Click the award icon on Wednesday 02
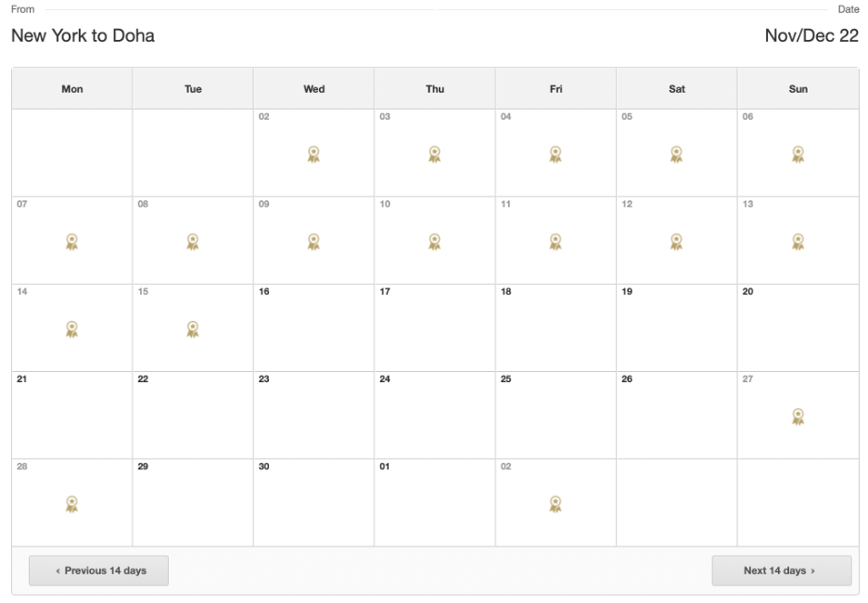868x603 pixels. tap(313, 155)
